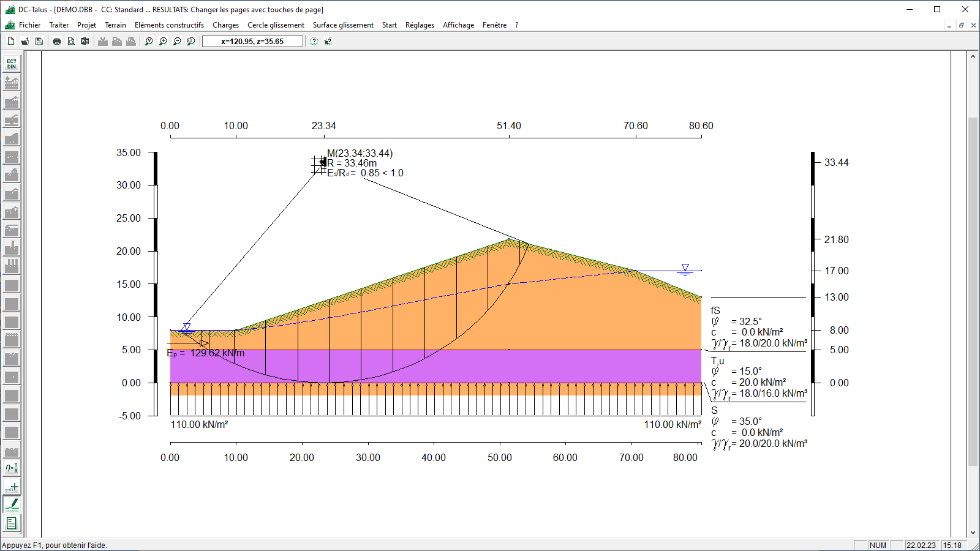Viewport: 980px width, 551px height.
Task: Click the DC-Talus application icon in the title bar
Action: (x=10, y=9)
